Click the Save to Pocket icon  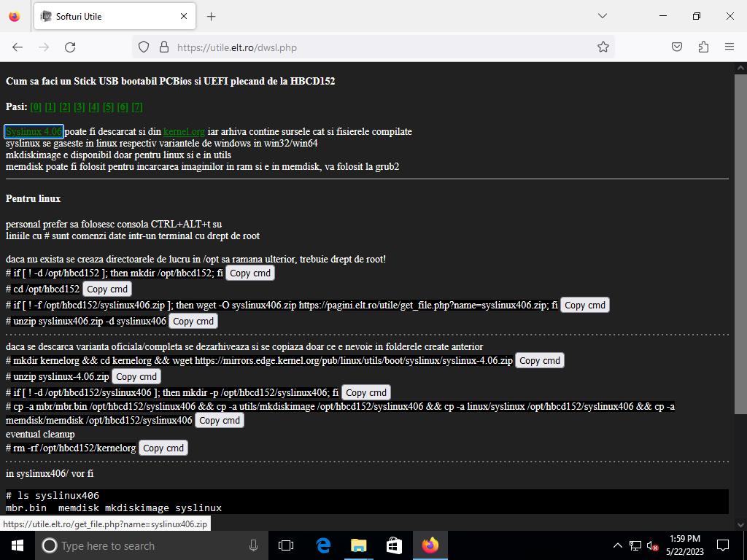677,47
